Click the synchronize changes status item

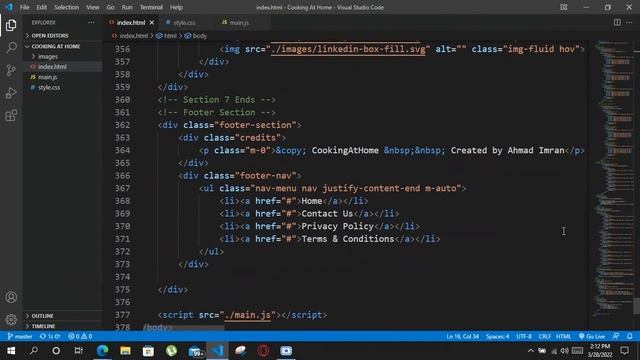50,336
